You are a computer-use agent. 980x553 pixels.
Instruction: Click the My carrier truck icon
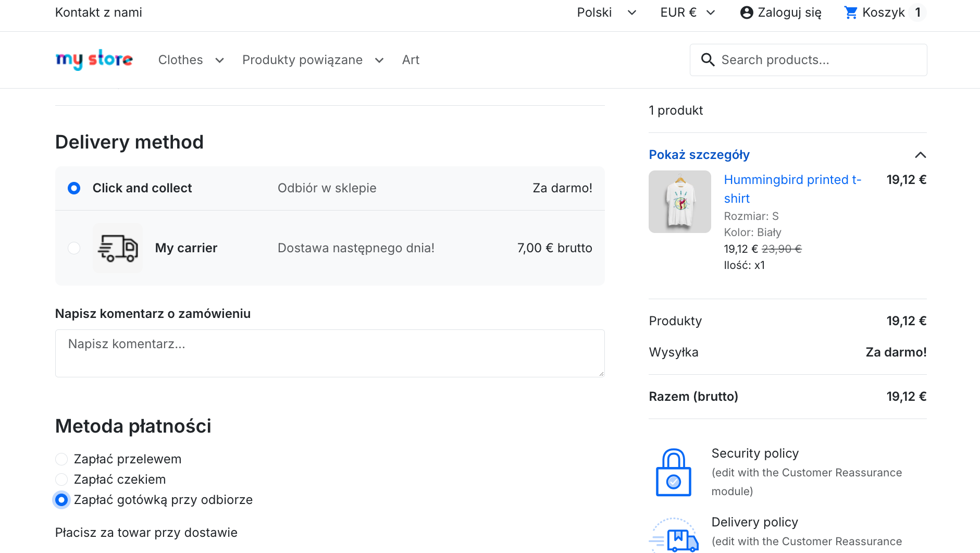click(118, 248)
